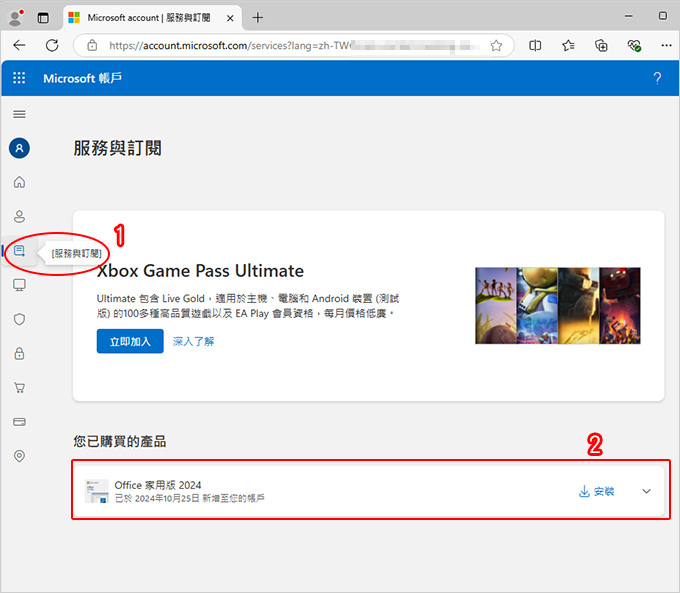
Task: Click the 您已購買的產品 section heading
Action: coord(120,441)
